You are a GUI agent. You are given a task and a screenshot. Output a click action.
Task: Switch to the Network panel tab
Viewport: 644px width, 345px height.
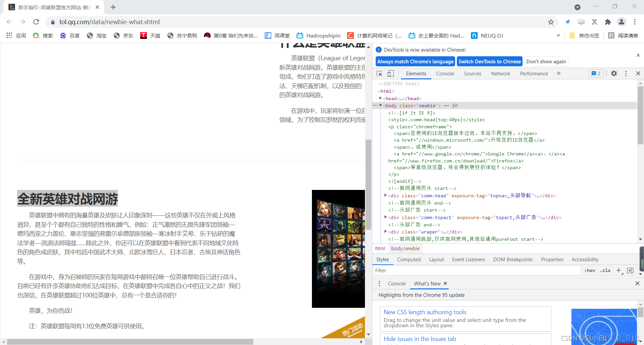coord(500,73)
